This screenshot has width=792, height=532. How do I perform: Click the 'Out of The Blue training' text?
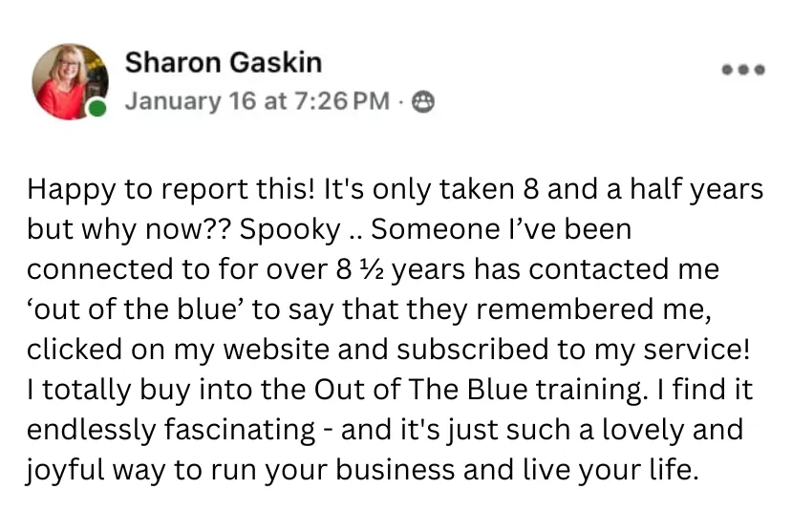(480, 391)
